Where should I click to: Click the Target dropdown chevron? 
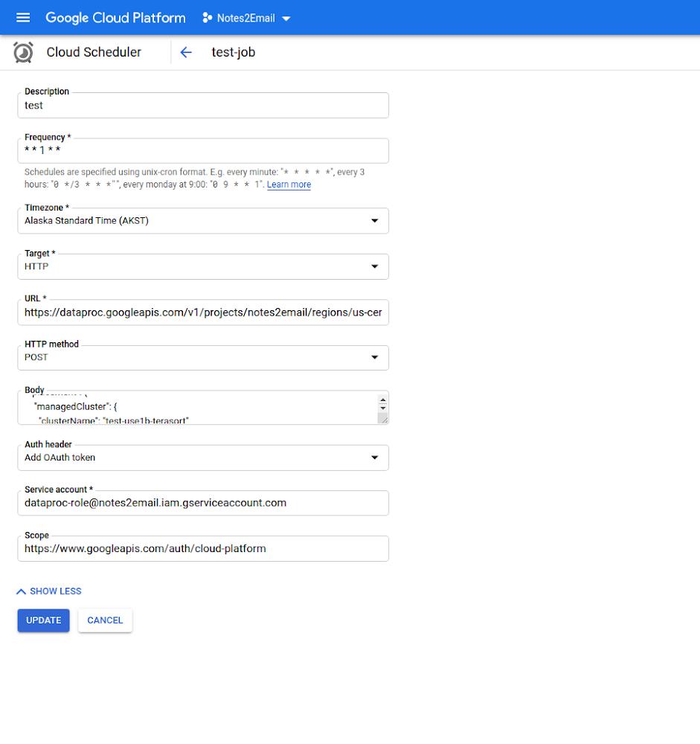click(374, 266)
